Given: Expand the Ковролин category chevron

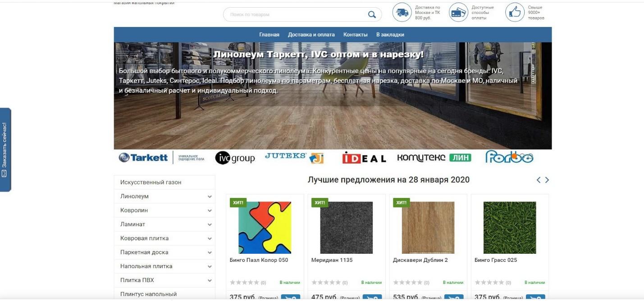Looking at the screenshot, I should click(x=210, y=211).
